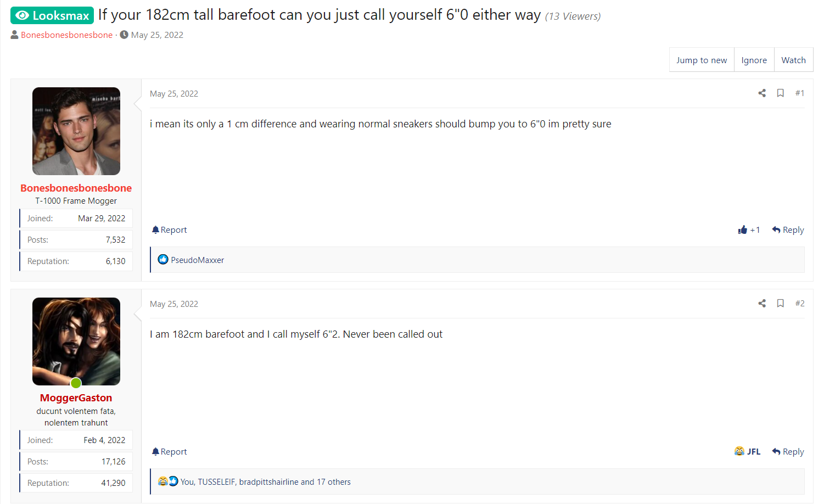The image size is (824, 504).
Task: Share post #2 via share icon
Action: (762, 304)
